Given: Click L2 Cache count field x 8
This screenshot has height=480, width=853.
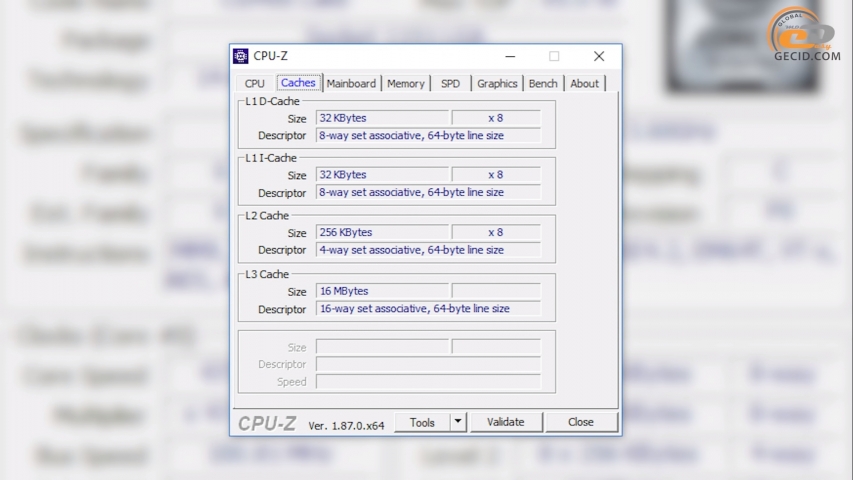Looking at the screenshot, I should [496, 232].
